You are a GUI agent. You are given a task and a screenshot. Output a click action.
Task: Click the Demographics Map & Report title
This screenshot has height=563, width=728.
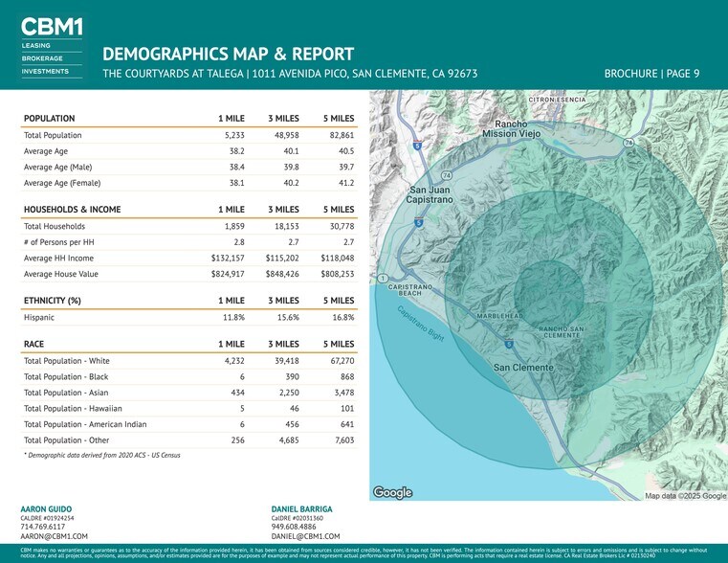pos(228,54)
